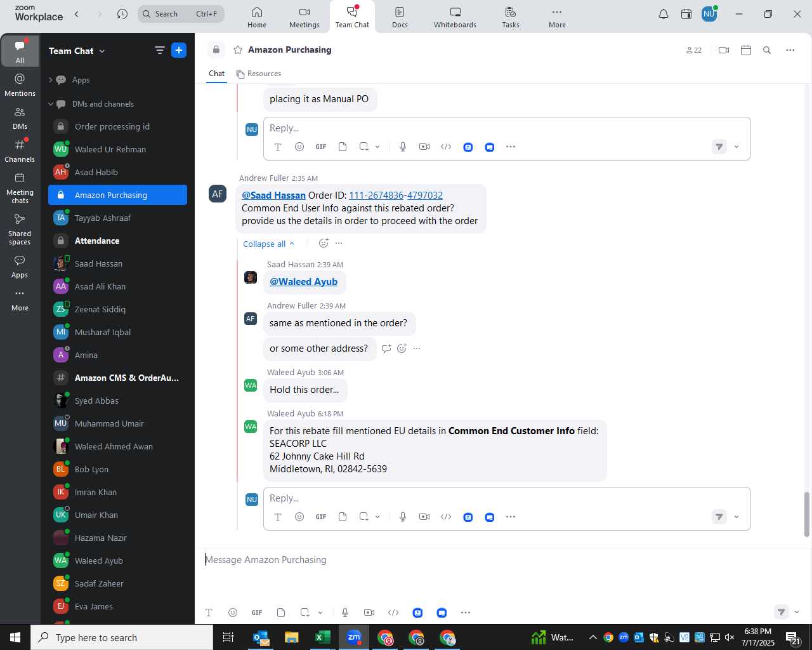Screen dimensions: 812x650
Task: Record an audio message in the lower reply box
Action: pos(403,517)
